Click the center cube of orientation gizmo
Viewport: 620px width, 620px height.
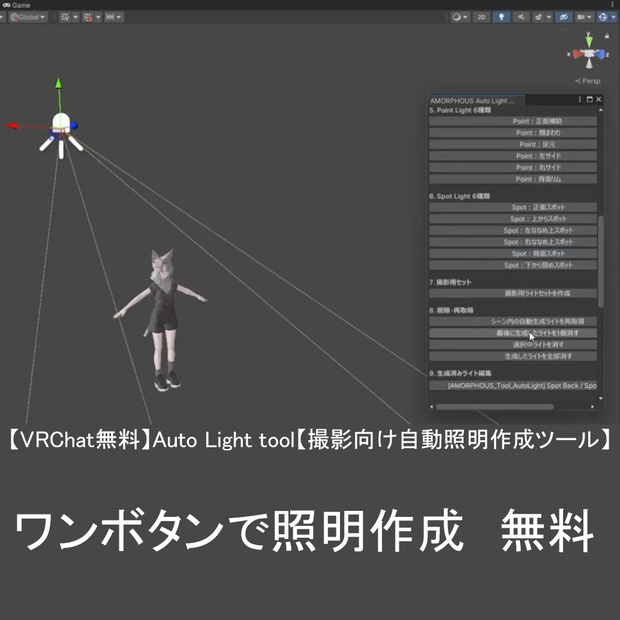589,54
